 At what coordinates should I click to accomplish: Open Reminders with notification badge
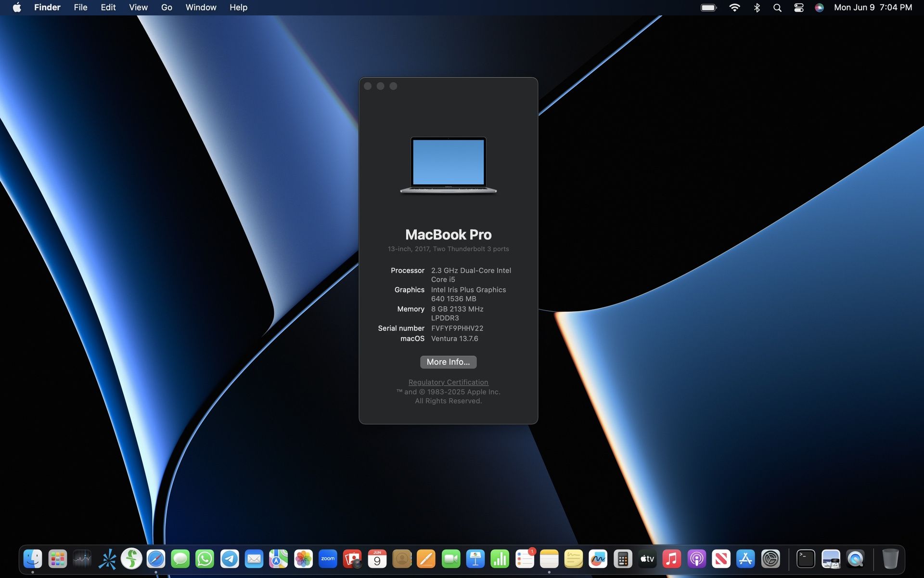point(525,559)
